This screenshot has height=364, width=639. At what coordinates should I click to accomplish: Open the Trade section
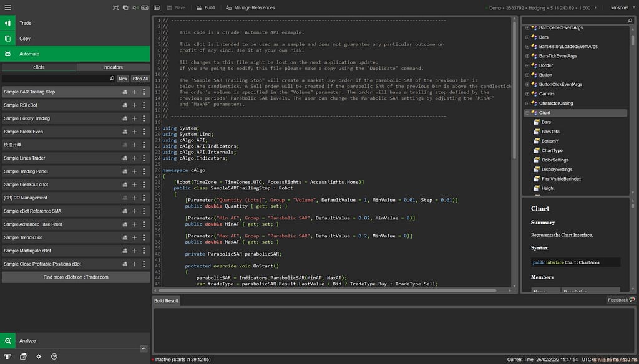pos(25,23)
